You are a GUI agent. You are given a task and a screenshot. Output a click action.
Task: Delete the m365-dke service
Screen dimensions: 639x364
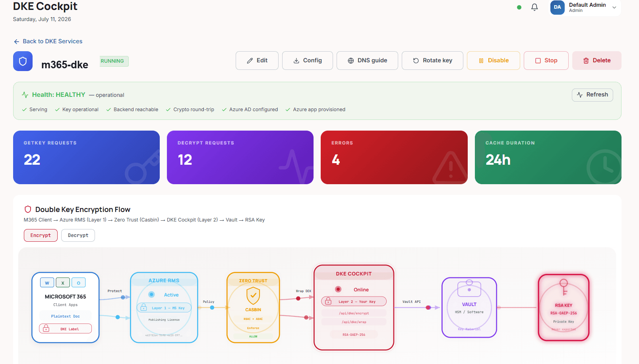(x=596, y=60)
